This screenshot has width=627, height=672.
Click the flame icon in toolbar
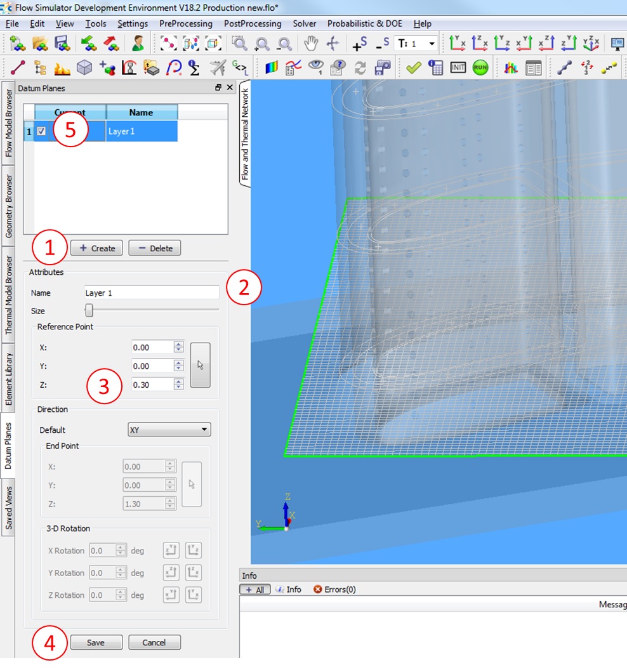click(x=62, y=68)
